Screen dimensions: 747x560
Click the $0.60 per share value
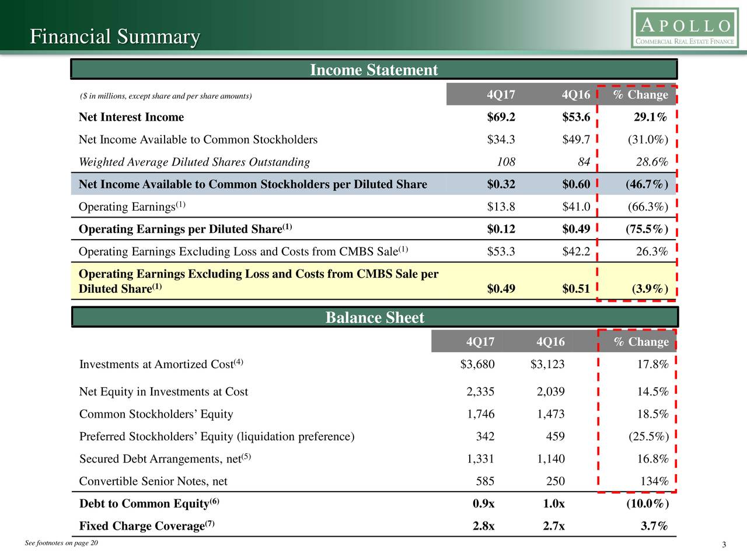coord(576,184)
